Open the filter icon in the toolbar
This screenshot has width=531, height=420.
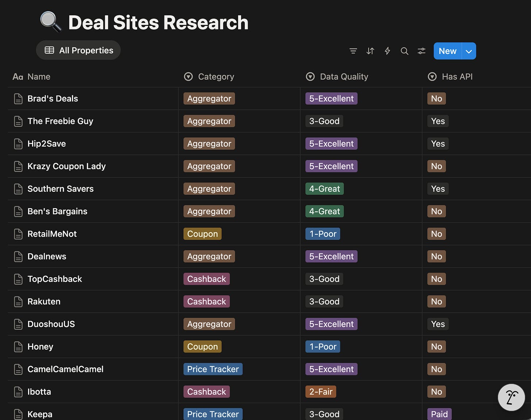click(x=353, y=51)
